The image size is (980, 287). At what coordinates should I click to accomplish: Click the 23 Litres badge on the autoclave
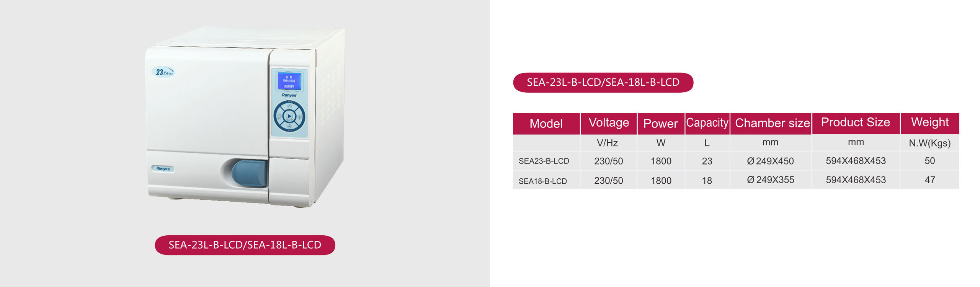(165, 72)
